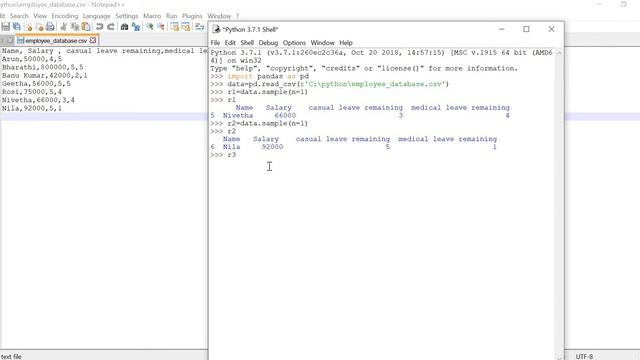This screenshot has height=360, width=640.
Task: Click 'text file' in Notepad++ status bar
Action: click(11, 356)
